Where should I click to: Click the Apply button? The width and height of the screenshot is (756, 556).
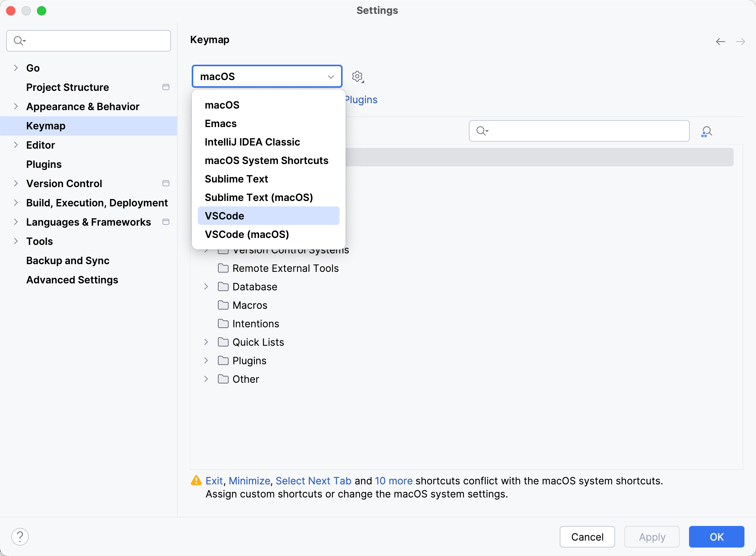(x=652, y=536)
